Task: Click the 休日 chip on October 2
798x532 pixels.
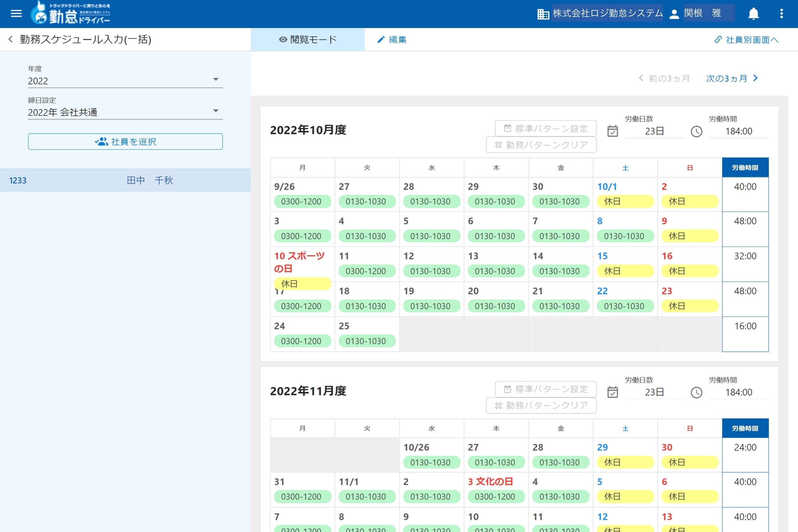Action: 690,201
